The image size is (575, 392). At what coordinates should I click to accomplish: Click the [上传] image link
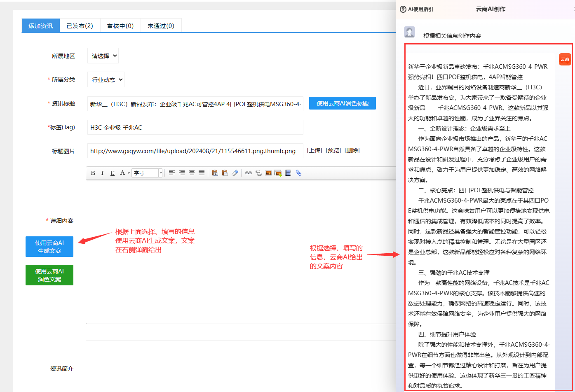tap(314, 150)
